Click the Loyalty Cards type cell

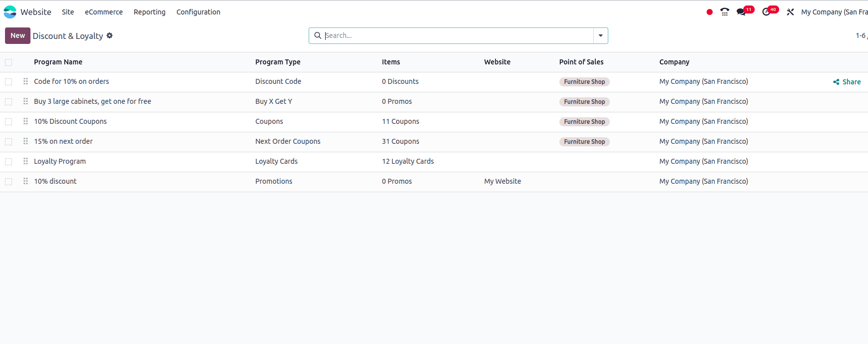point(276,161)
